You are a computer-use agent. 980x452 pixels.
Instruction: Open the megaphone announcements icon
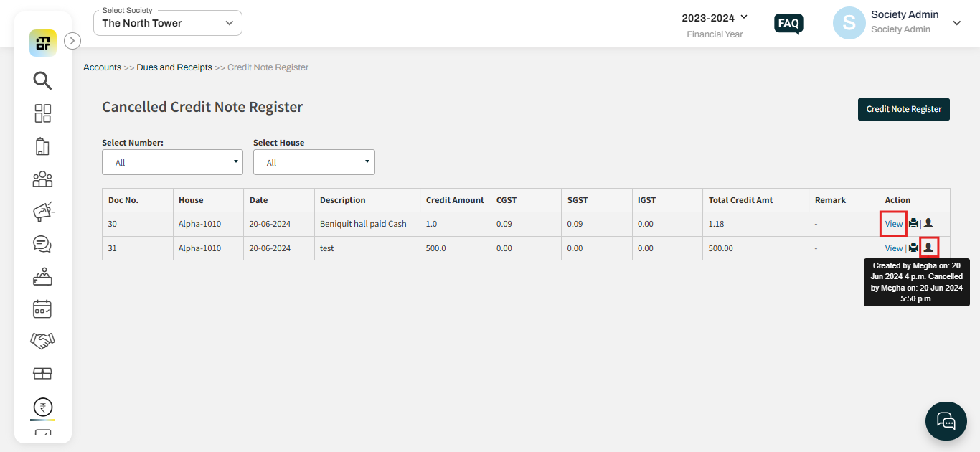pyautogui.click(x=44, y=212)
